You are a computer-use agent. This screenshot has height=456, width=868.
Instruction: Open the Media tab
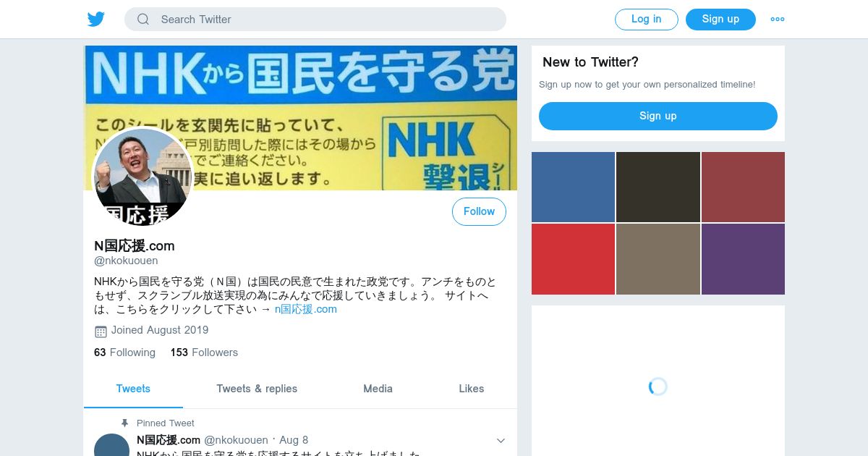378,389
